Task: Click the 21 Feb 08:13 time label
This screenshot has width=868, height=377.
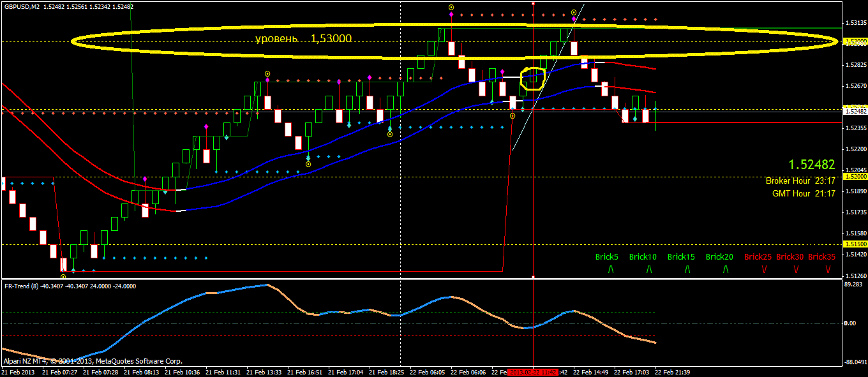Action: click(x=141, y=372)
